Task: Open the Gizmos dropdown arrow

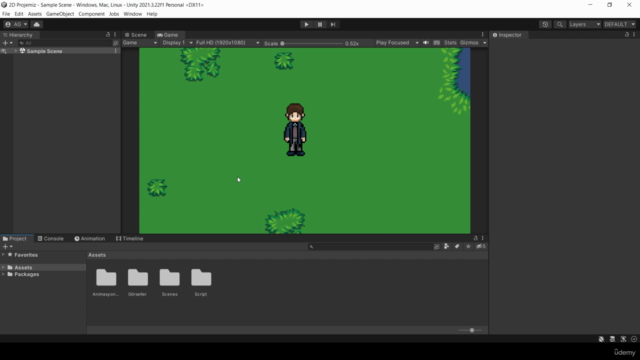Action: (484, 43)
